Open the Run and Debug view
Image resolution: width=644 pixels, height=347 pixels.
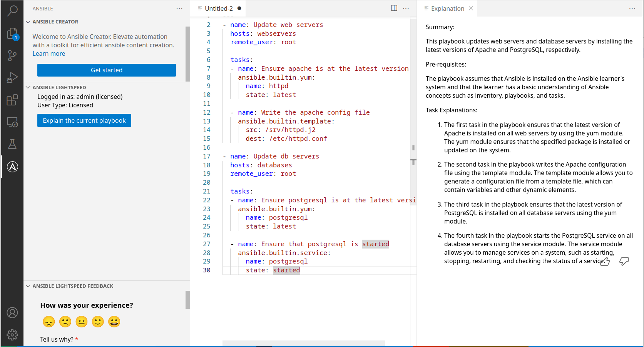coord(12,78)
